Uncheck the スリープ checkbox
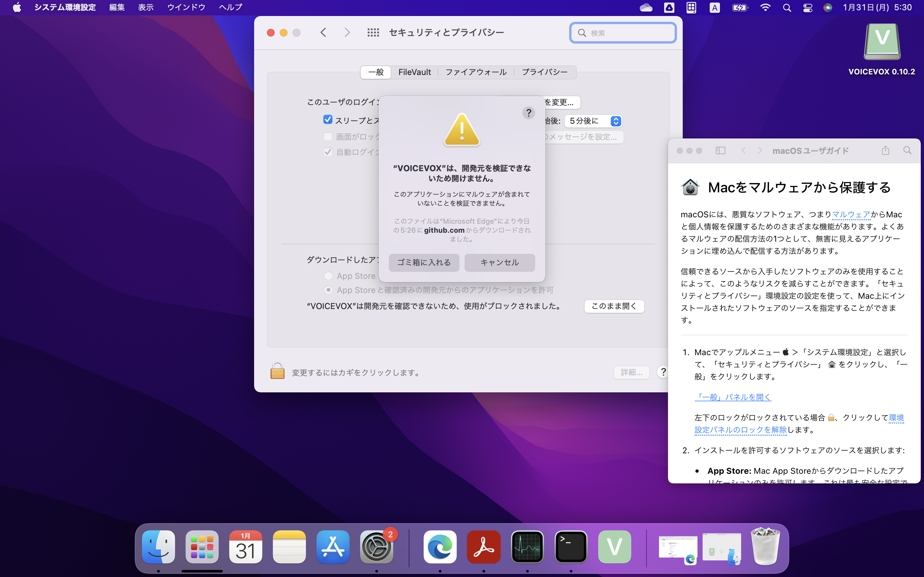Image resolution: width=924 pixels, height=577 pixels. [328, 119]
